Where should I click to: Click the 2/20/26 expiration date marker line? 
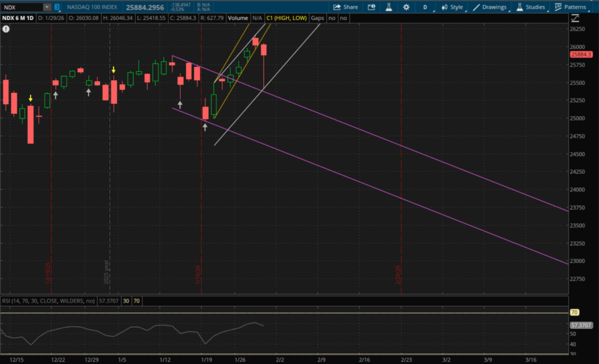click(x=401, y=175)
